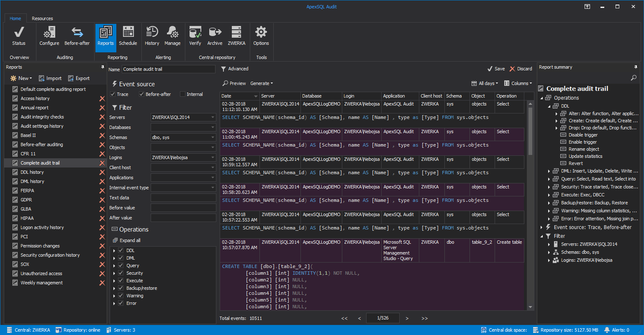This screenshot has width=644, height=335.
Task: Click the page number field showing 1/526
Action: click(382, 318)
